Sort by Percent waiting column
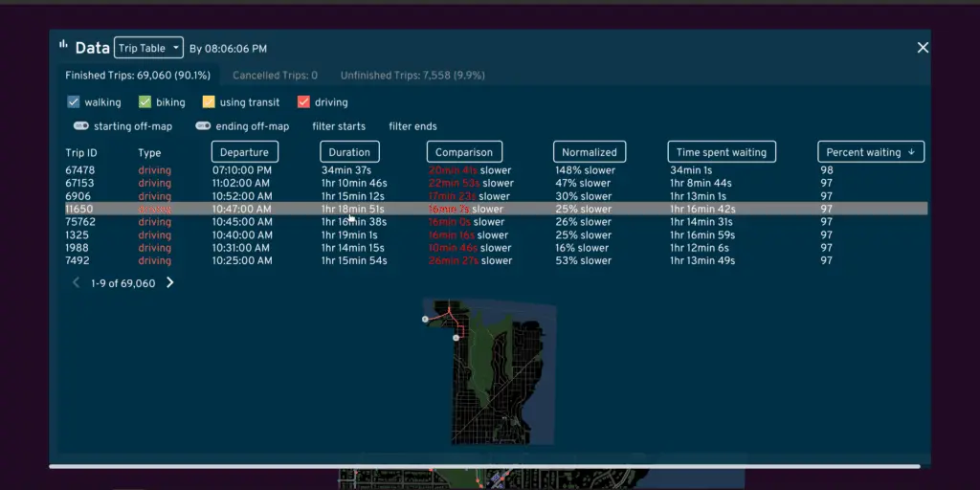The image size is (980, 490). 870,152
